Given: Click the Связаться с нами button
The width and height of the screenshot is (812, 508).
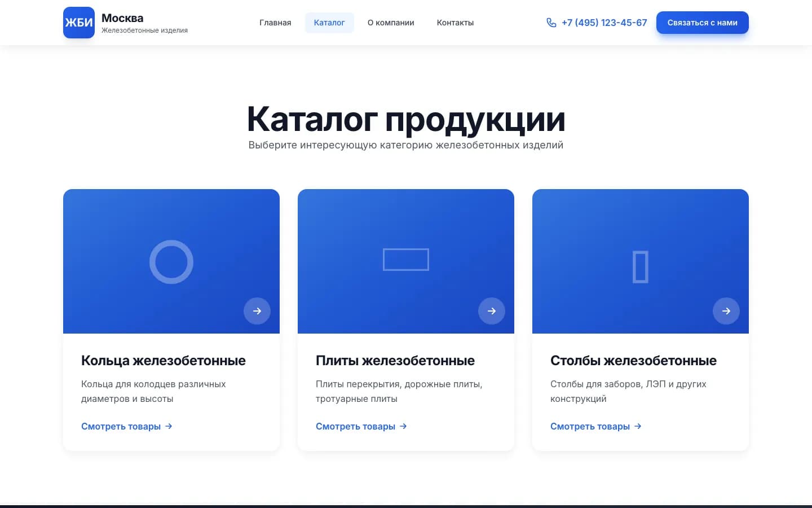Looking at the screenshot, I should pyautogui.click(x=703, y=23).
